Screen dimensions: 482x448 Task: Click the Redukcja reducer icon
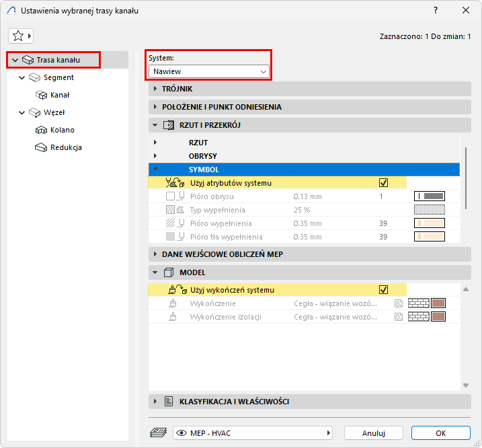point(41,147)
